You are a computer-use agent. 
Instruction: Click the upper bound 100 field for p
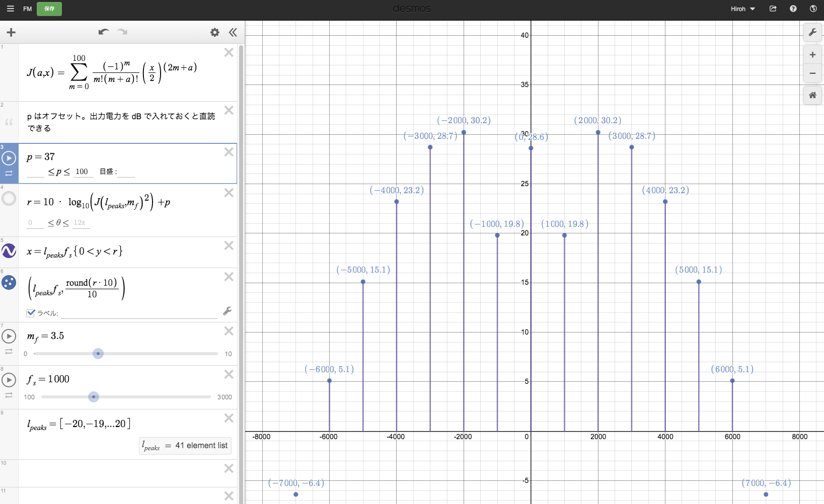(x=82, y=172)
